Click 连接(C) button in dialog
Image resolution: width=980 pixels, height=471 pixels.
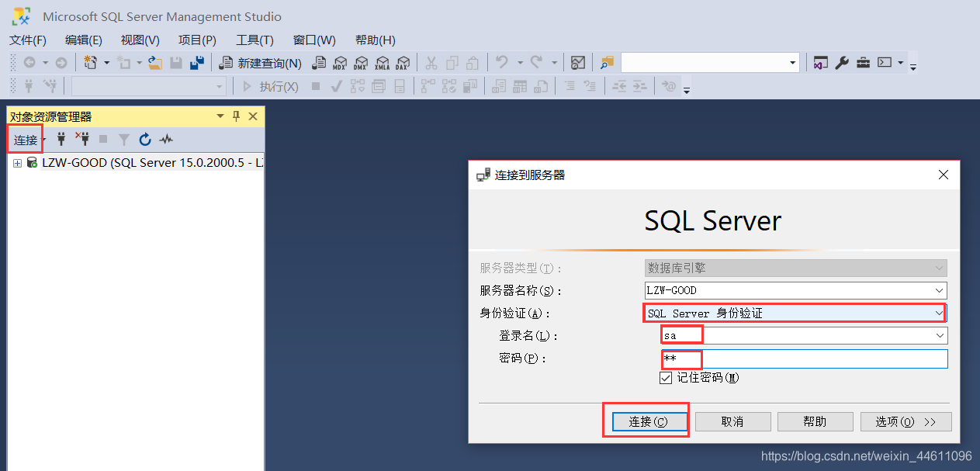tap(649, 421)
